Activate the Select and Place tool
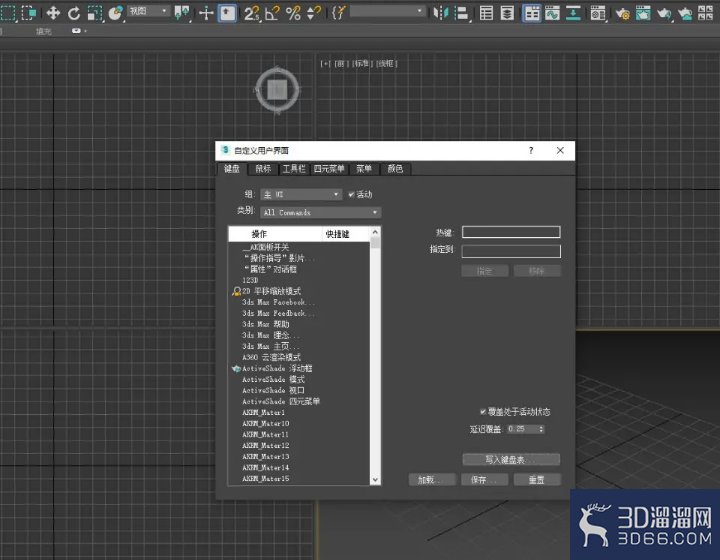Viewport: 720px width, 560px height. click(x=116, y=13)
